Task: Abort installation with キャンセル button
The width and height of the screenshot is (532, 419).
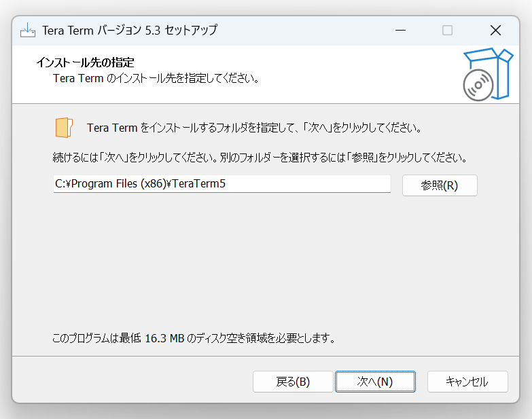Action: [x=467, y=382]
